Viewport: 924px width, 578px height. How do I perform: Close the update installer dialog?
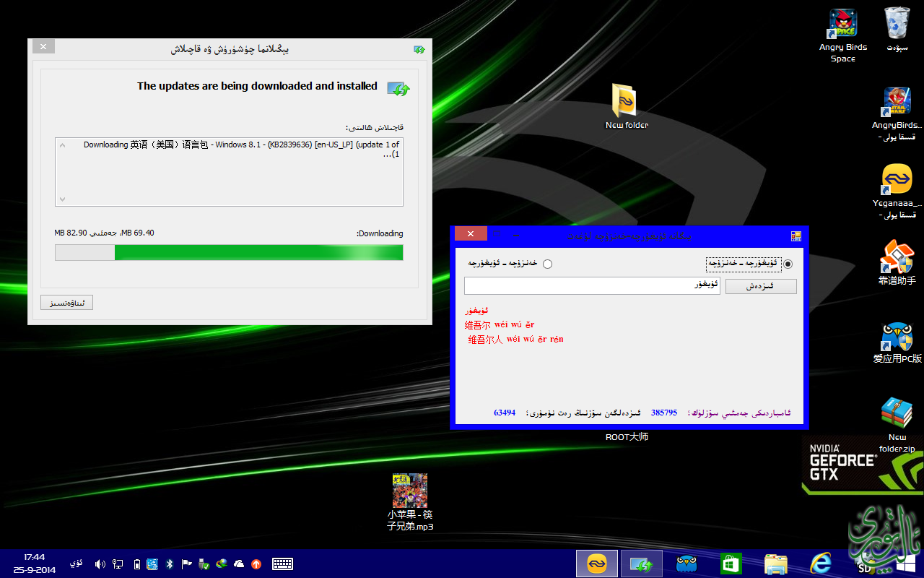click(43, 46)
